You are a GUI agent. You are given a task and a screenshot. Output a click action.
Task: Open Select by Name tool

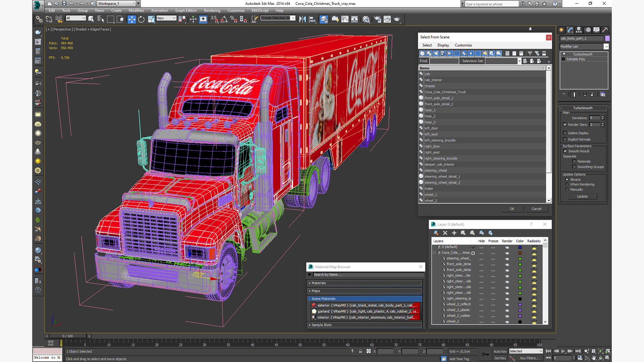coord(101,19)
